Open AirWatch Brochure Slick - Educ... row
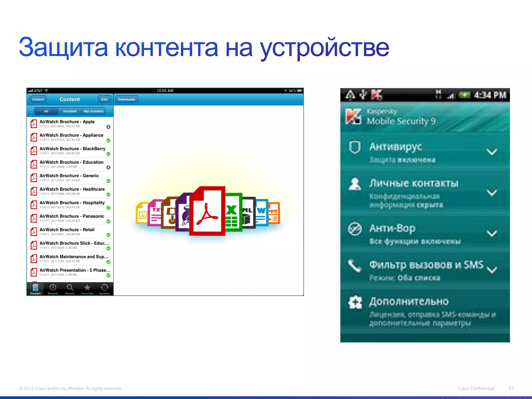 (70, 245)
